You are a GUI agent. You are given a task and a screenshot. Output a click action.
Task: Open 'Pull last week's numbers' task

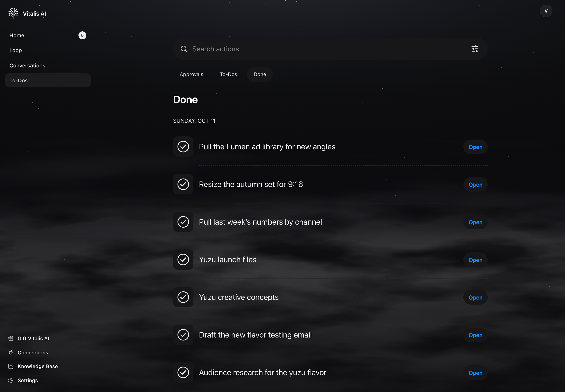[x=475, y=222]
